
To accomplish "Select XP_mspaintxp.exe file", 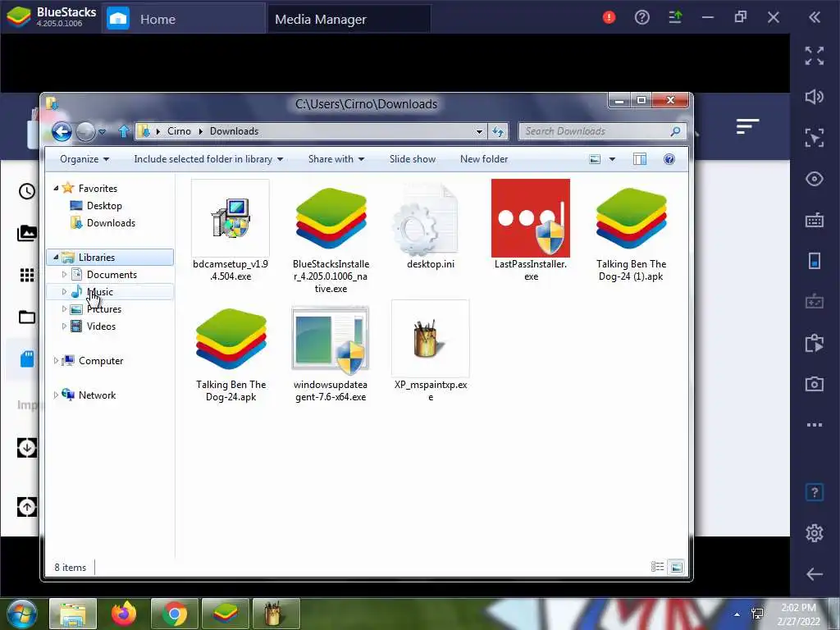I will pyautogui.click(x=430, y=339).
